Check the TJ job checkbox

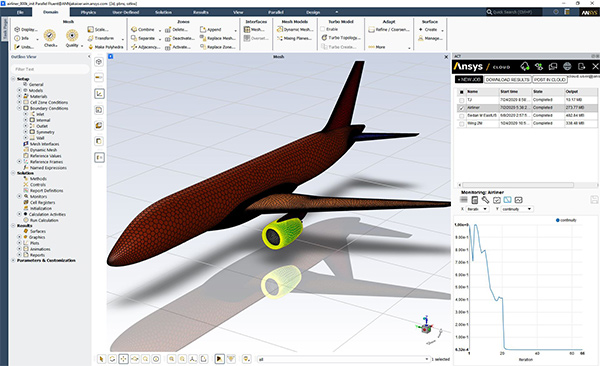(x=461, y=100)
